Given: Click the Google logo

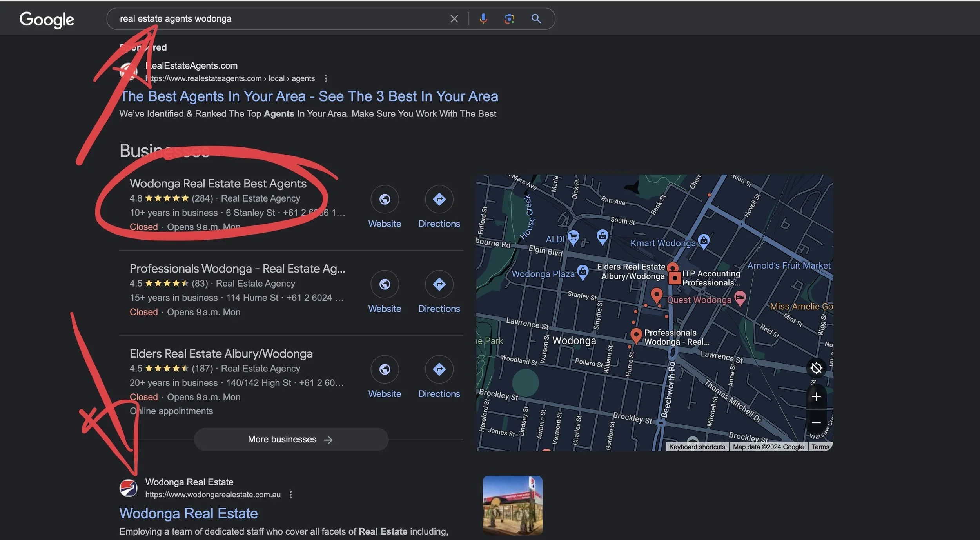Looking at the screenshot, I should pos(46,19).
